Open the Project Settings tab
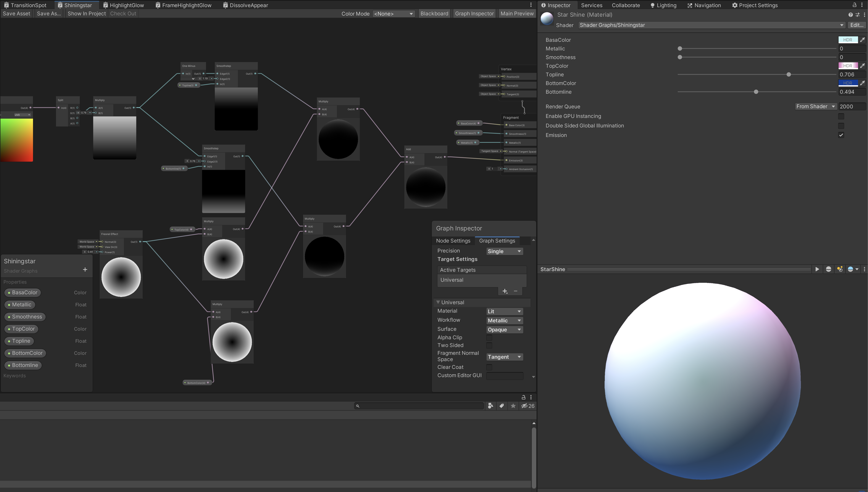This screenshot has height=492, width=868. coord(755,5)
